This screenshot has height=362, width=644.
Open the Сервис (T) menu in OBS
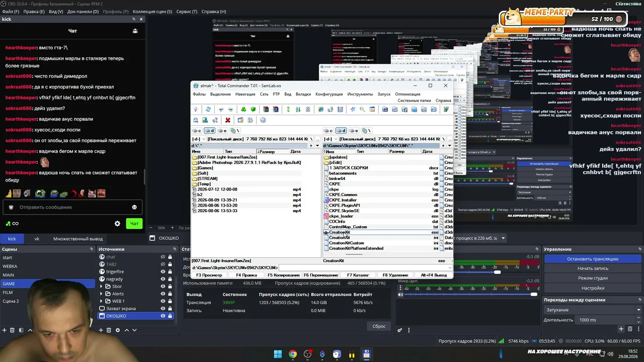point(187,12)
